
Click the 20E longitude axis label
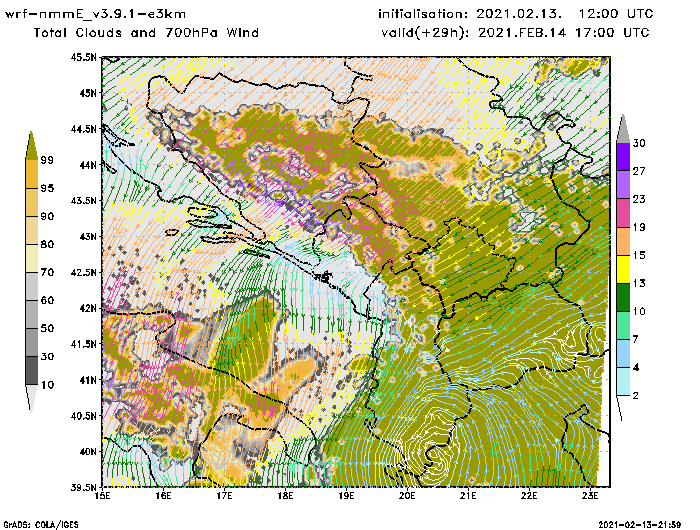[407, 496]
